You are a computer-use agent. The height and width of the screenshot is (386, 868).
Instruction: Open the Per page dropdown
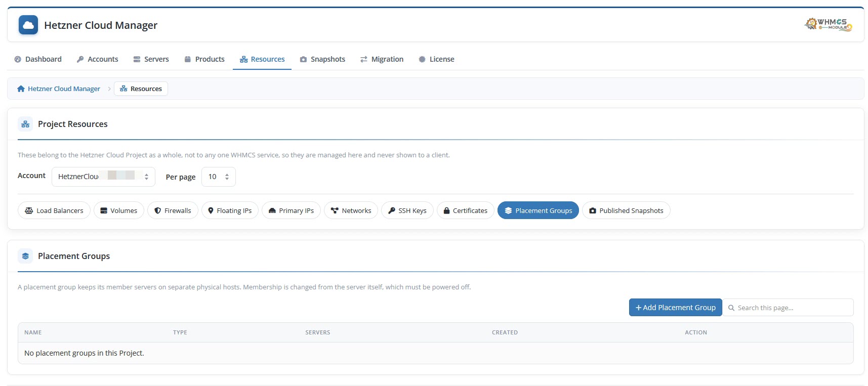coord(219,177)
